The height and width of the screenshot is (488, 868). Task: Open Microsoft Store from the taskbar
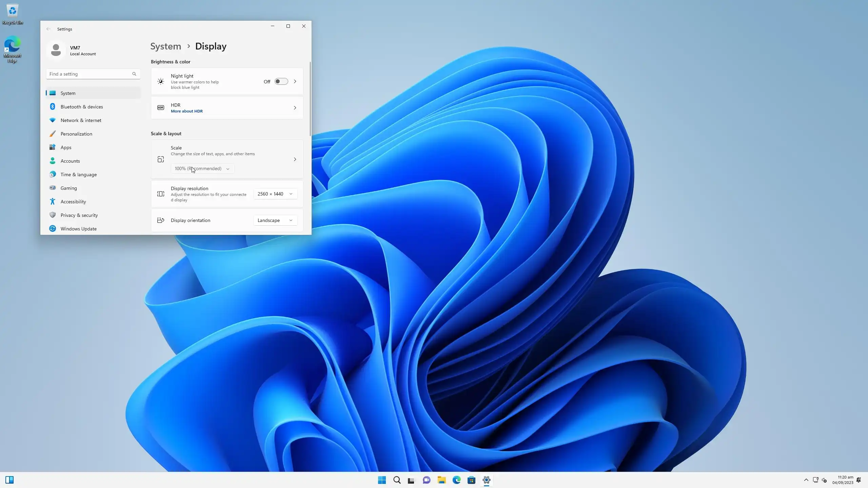tap(471, 480)
